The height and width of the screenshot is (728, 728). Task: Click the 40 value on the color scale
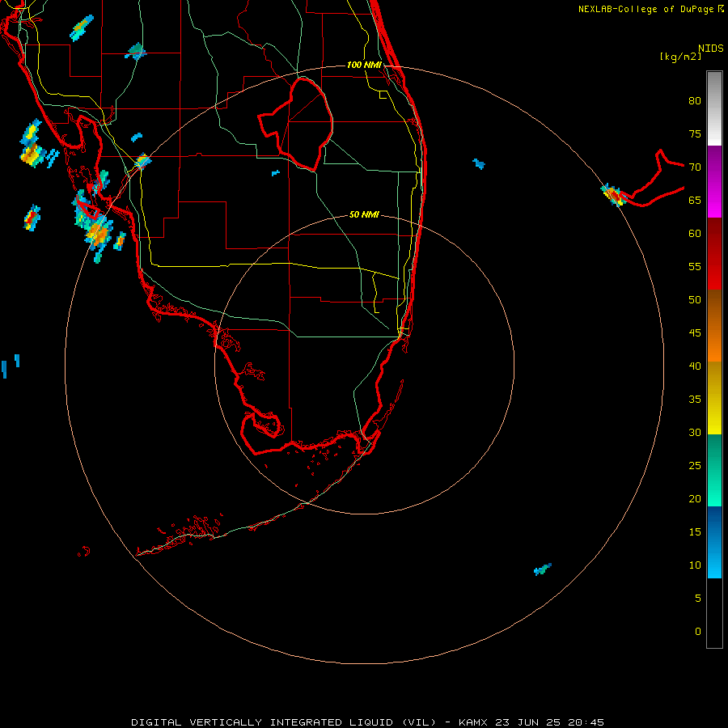coord(695,366)
